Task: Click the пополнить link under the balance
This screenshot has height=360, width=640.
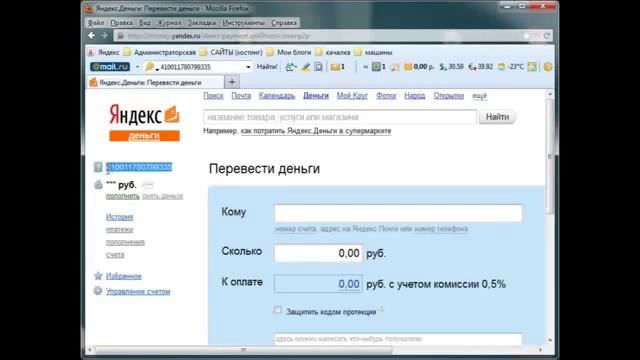Action: pyautogui.click(x=122, y=196)
